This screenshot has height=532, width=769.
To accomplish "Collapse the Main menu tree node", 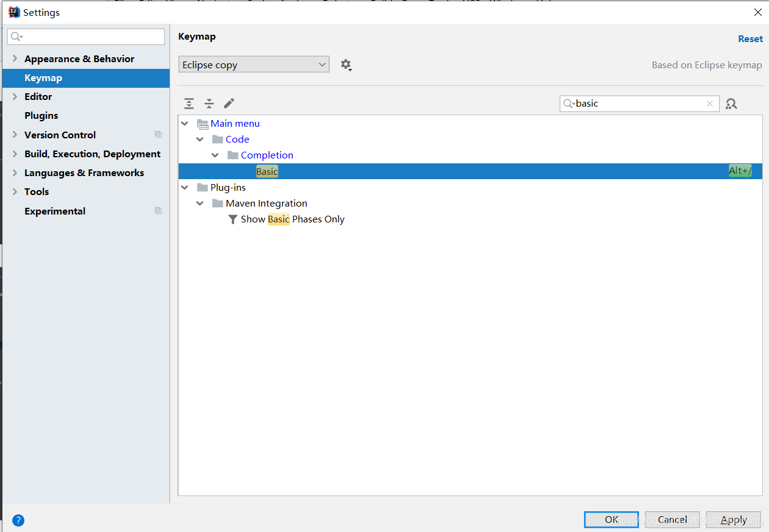I will pyautogui.click(x=185, y=124).
